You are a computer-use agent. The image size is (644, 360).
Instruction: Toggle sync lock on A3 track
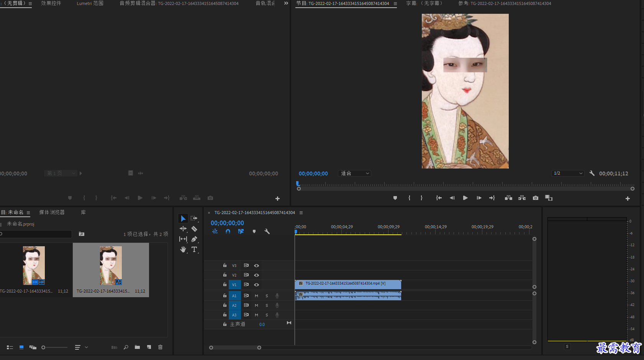[x=246, y=315]
